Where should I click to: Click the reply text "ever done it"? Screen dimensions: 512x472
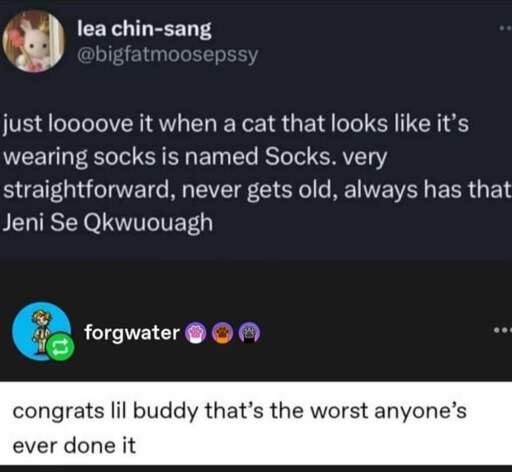tap(74, 446)
